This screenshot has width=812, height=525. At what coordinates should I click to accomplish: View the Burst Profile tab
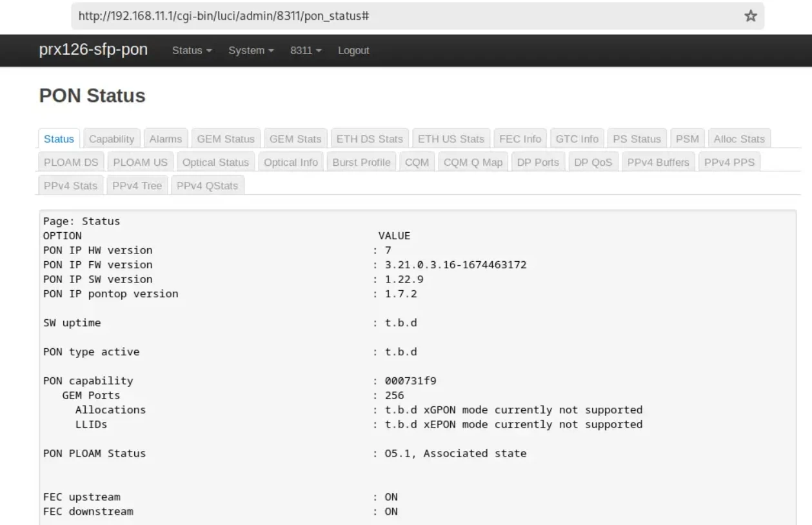click(x=361, y=163)
